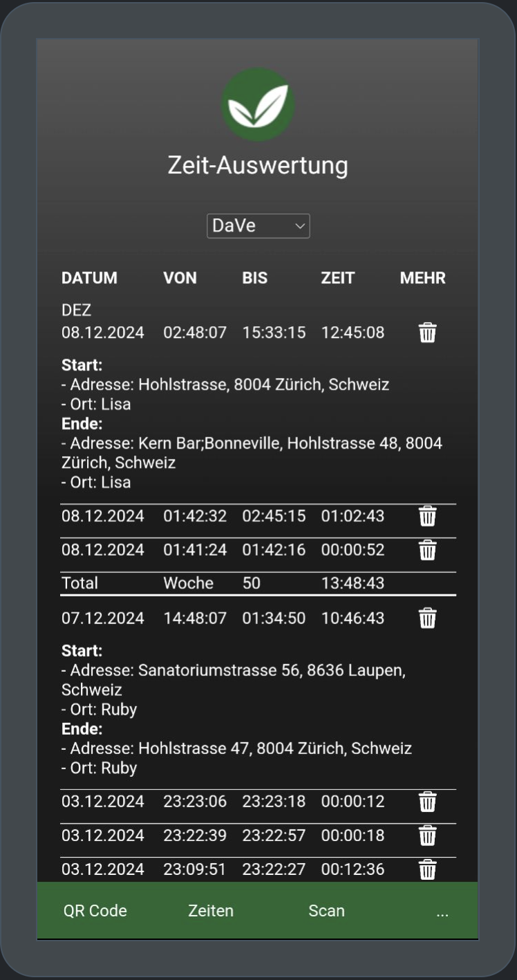Viewport: 517px width, 980px height.
Task: Click the DATUM column header
Action: [89, 278]
